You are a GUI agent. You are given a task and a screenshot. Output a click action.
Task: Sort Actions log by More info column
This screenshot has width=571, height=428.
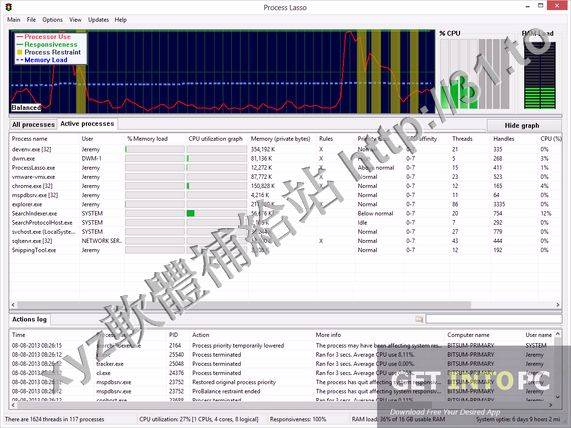pos(328,335)
